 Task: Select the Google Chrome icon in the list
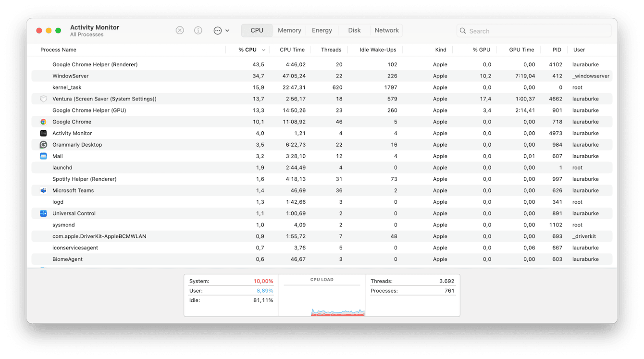click(43, 122)
